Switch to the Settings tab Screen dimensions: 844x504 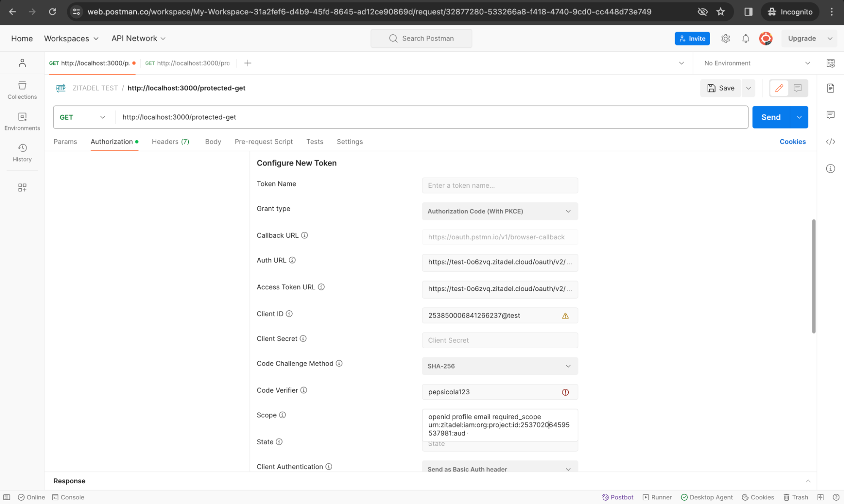(x=350, y=142)
